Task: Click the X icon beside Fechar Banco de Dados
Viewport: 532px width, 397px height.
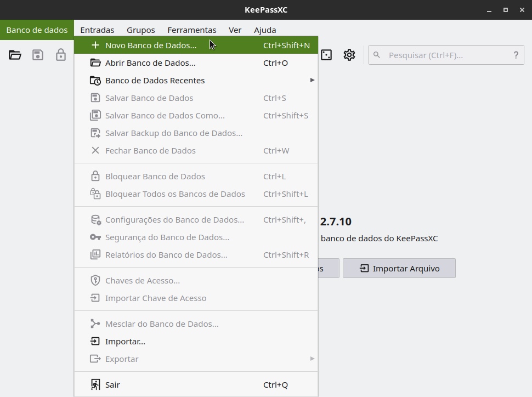Action: 95,150
